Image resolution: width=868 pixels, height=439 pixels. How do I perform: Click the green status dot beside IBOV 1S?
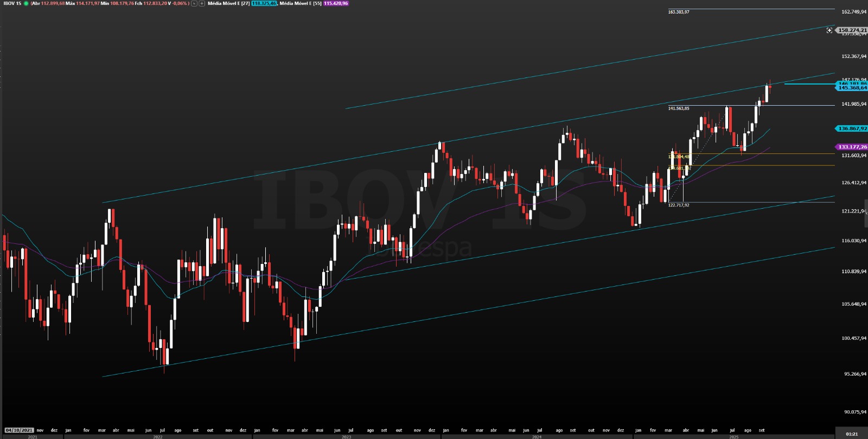pos(26,3)
